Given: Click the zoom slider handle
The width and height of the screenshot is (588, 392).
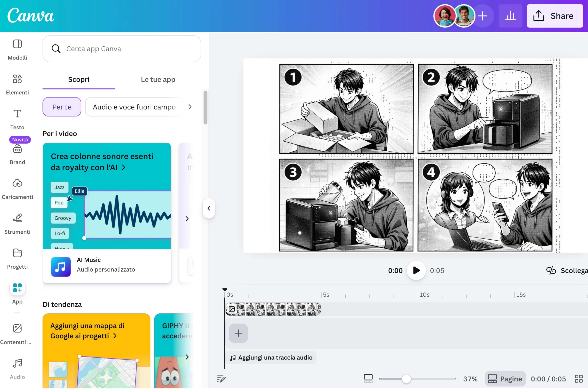Looking at the screenshot, I should click(x=406, y=379).
